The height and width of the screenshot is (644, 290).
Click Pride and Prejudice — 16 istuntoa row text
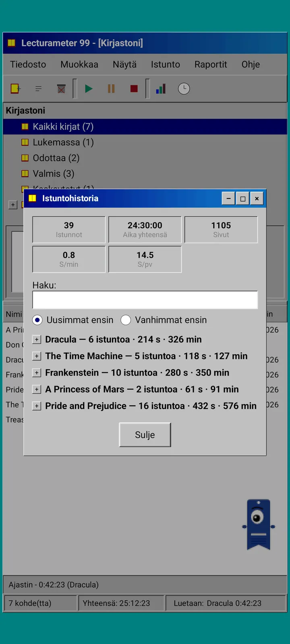(x=151, y=406)
